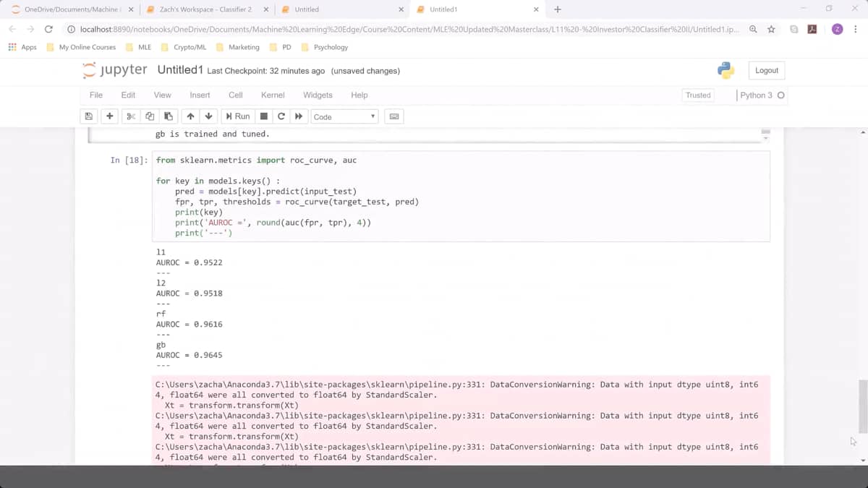The width and height of the screenshot is (868, 488).
Task: Go back in browser history
Action: pos(12,29)
